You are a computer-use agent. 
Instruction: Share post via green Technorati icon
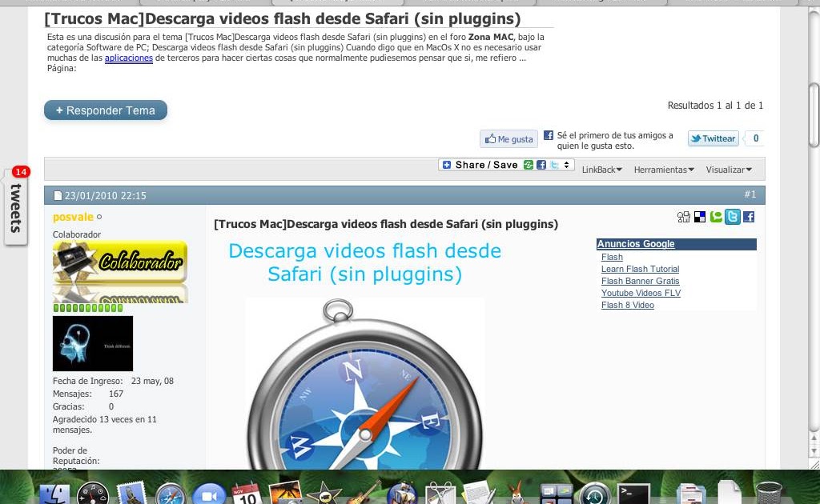716,217
